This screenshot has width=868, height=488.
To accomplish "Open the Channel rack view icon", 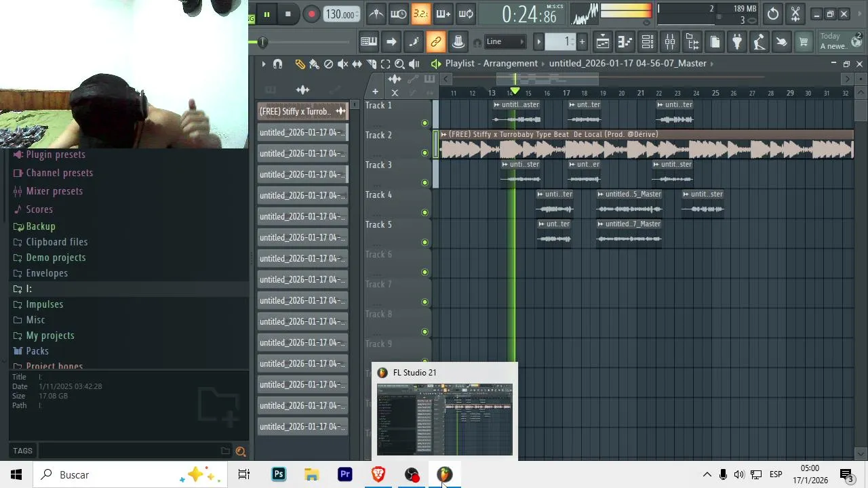I will [648, 42].
